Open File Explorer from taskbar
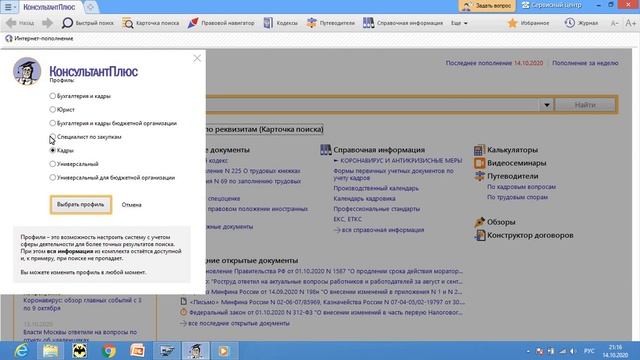Screen dimensions: 640x360 click(x=50, y=351)
